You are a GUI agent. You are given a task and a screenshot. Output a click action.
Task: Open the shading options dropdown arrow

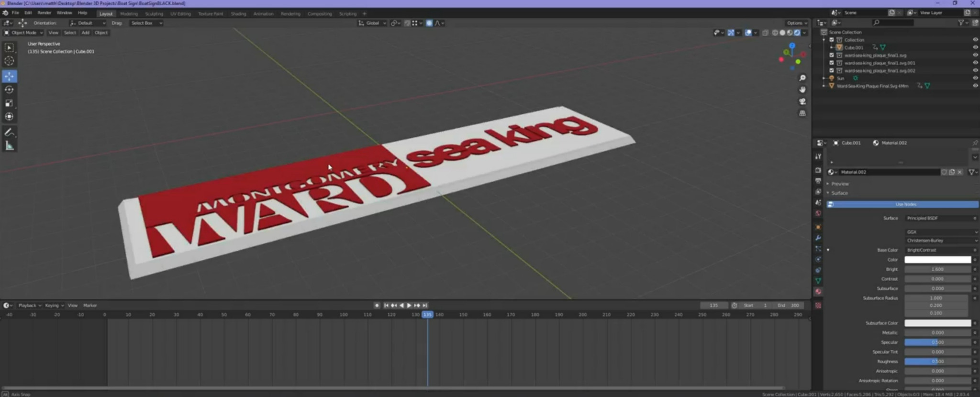tap(805, 33)
